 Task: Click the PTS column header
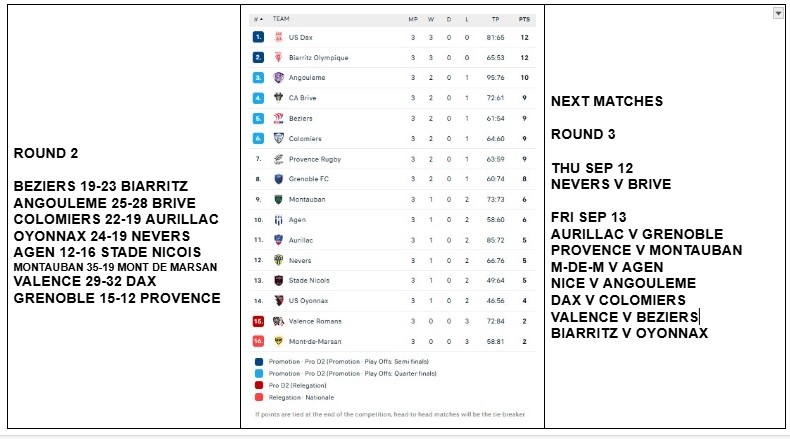click(523, 18)
